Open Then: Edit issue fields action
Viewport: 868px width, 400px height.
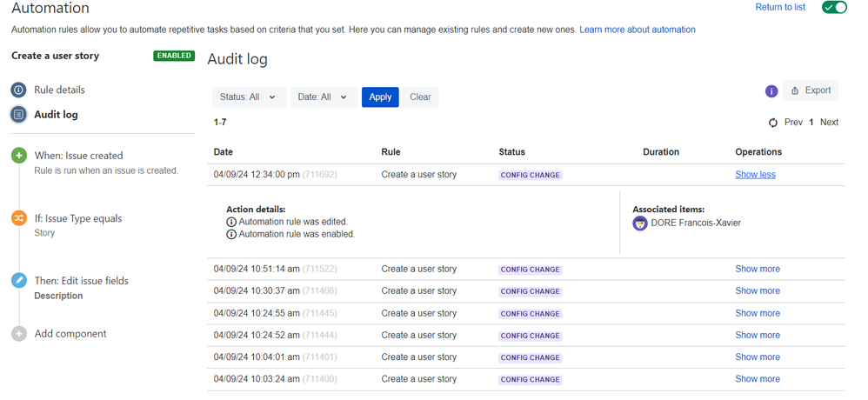pos(82,281)
